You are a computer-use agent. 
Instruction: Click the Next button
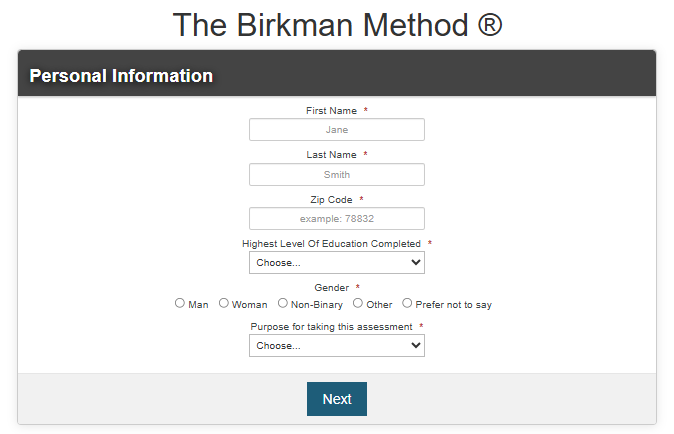click(337, 399)
